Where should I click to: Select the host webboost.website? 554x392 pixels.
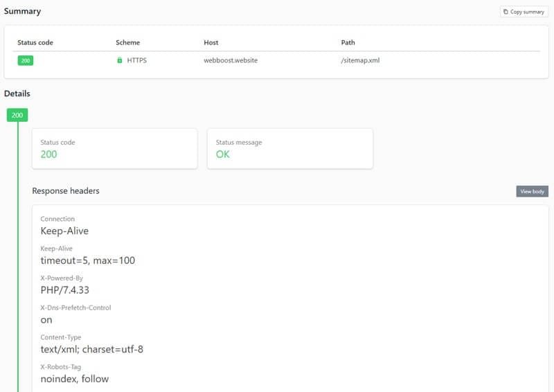231,60
